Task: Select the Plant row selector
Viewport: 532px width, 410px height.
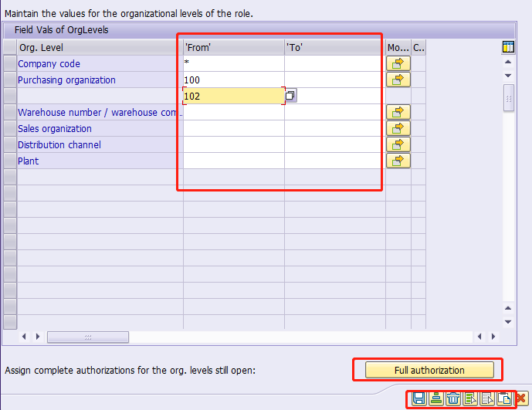Action: pyautogui.click(x=10, y=161)
